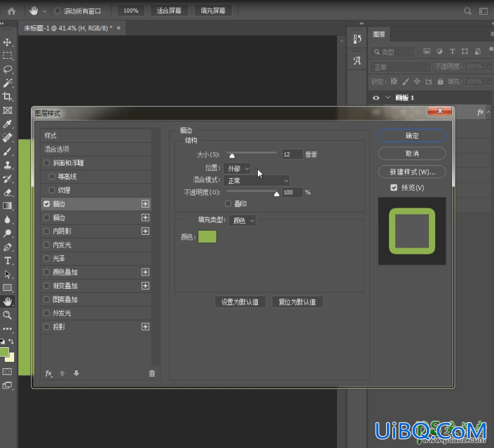Select the 样式 entry in the list

click(96, 135)
